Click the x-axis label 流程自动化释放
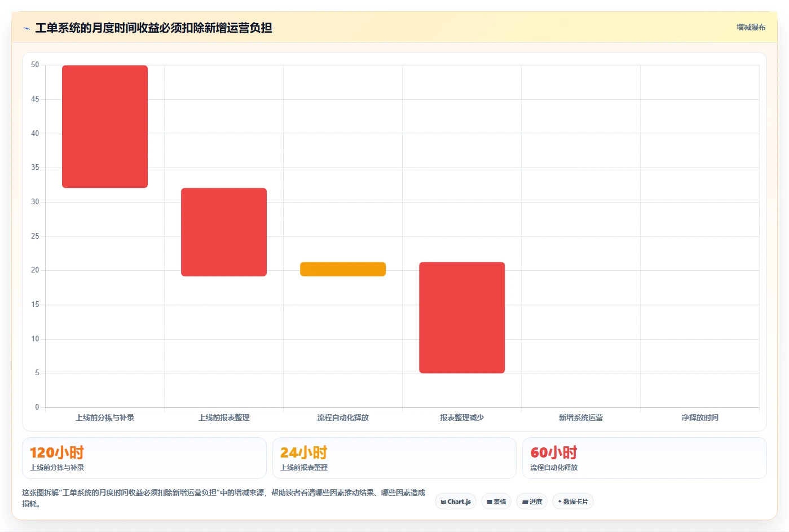789x532 pixels. click(x=343, y=417)
